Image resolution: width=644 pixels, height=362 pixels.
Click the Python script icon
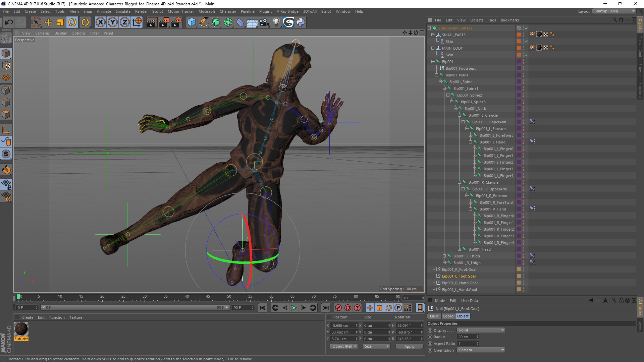click(x=301, y=22)
